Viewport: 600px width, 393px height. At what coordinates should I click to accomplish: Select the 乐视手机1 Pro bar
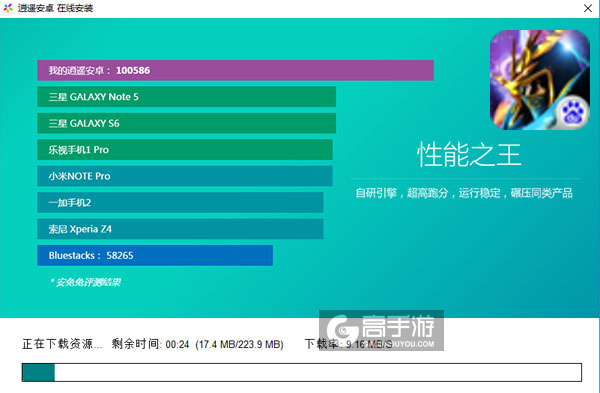pyautogui.click(x=185, y=150)
